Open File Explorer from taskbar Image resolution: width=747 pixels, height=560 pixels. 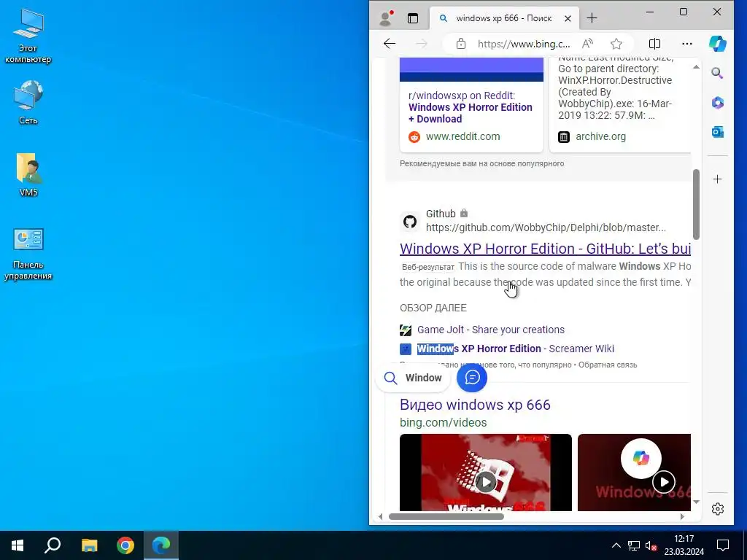pos(89,545)
